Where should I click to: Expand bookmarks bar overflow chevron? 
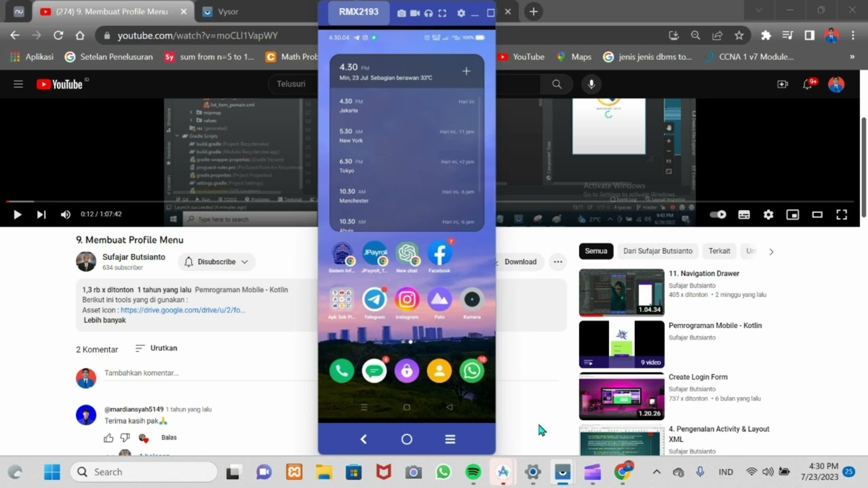coord(852,57)
